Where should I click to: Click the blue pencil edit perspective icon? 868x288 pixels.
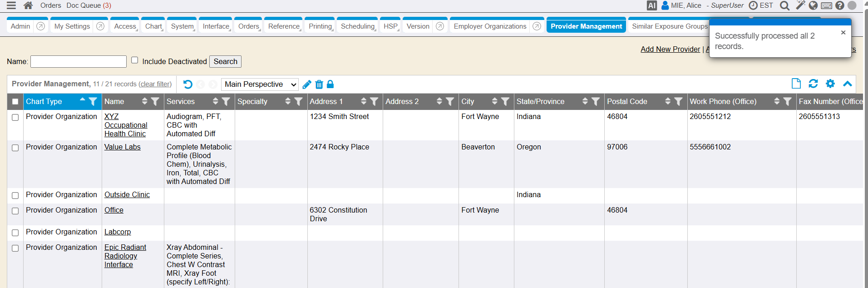pos(307,84)
